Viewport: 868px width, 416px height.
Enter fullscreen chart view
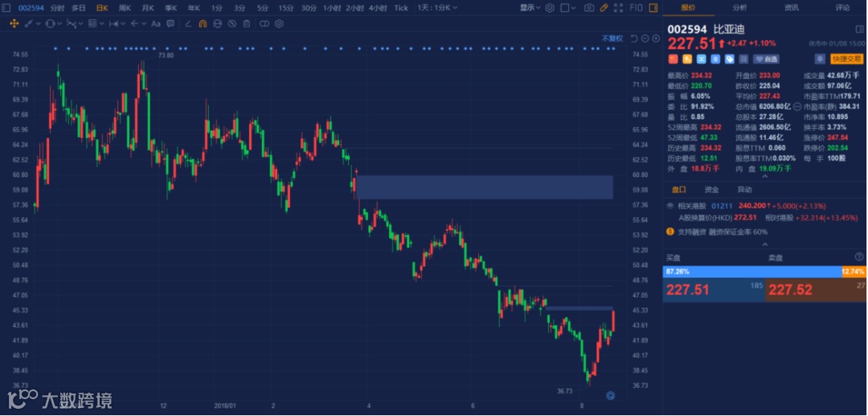click(x=618, y=8)
